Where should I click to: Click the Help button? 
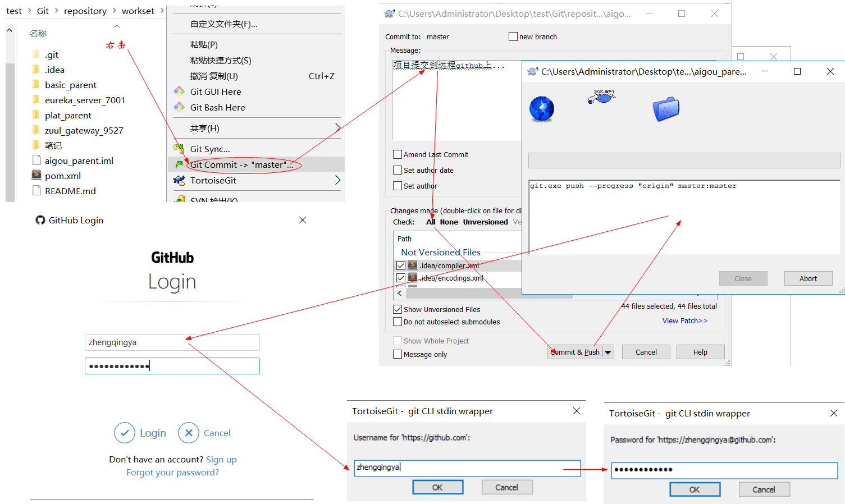click(700, 352)
